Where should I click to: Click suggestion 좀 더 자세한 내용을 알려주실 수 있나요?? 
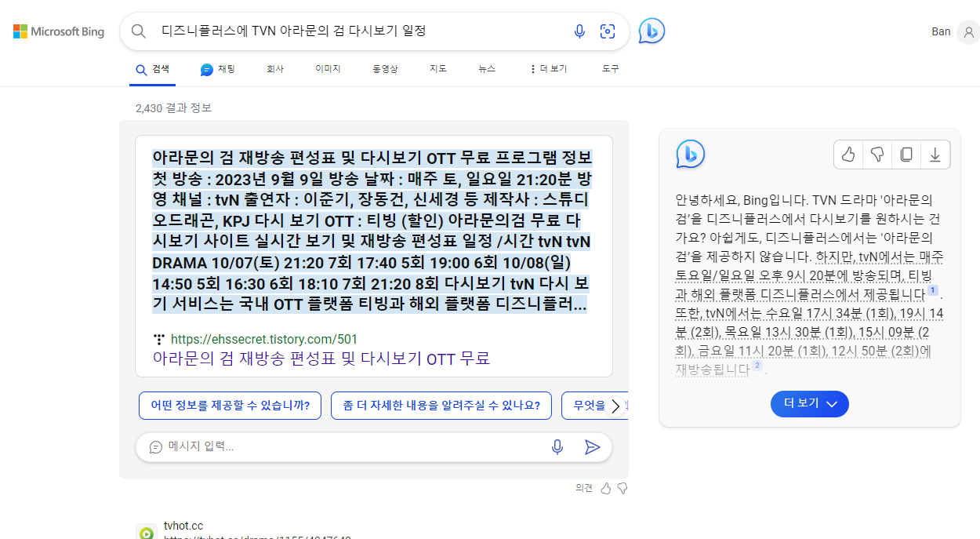click(x=441, y=406)
